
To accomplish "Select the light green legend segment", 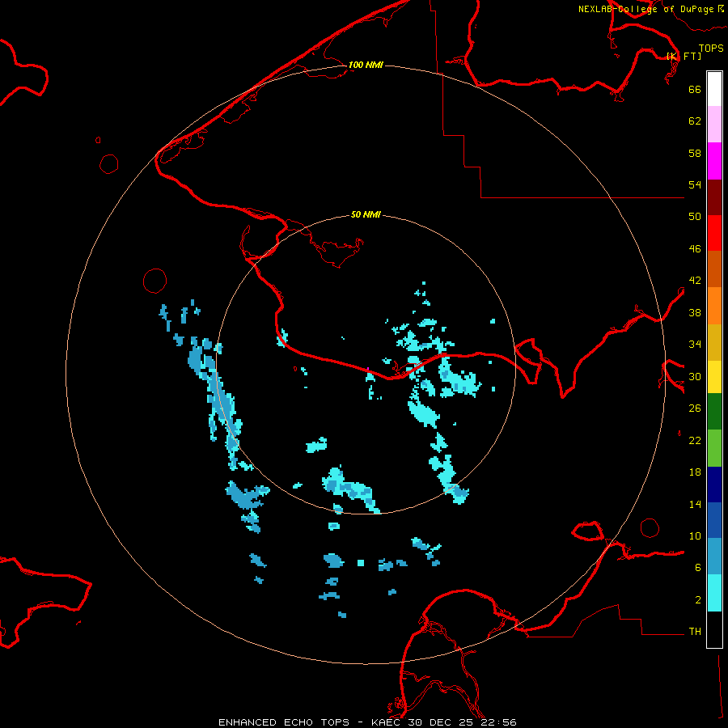I will [x=714, y=448].
